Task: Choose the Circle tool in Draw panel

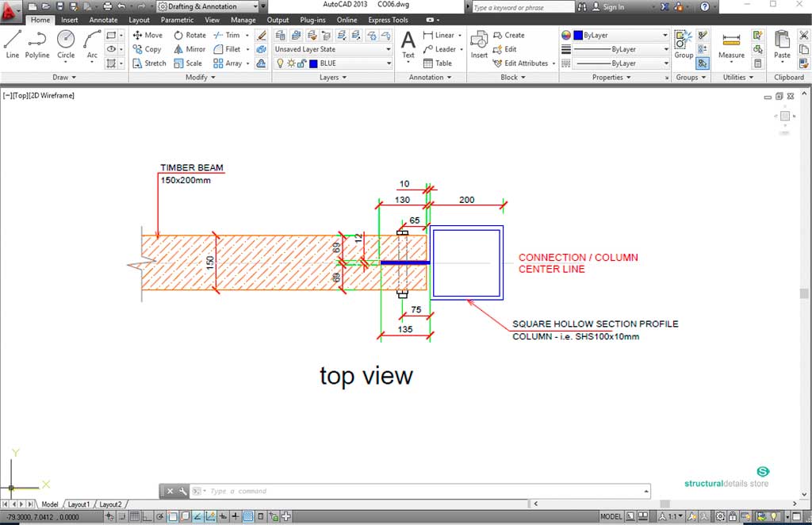Action: point(66,44)
